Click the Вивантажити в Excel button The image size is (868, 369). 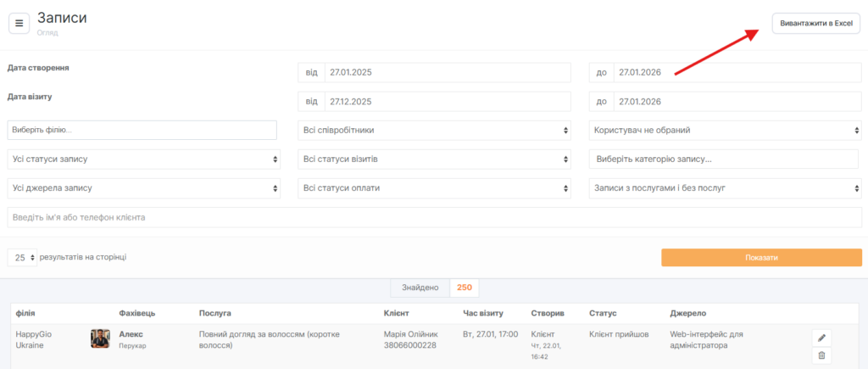point(815,24)
